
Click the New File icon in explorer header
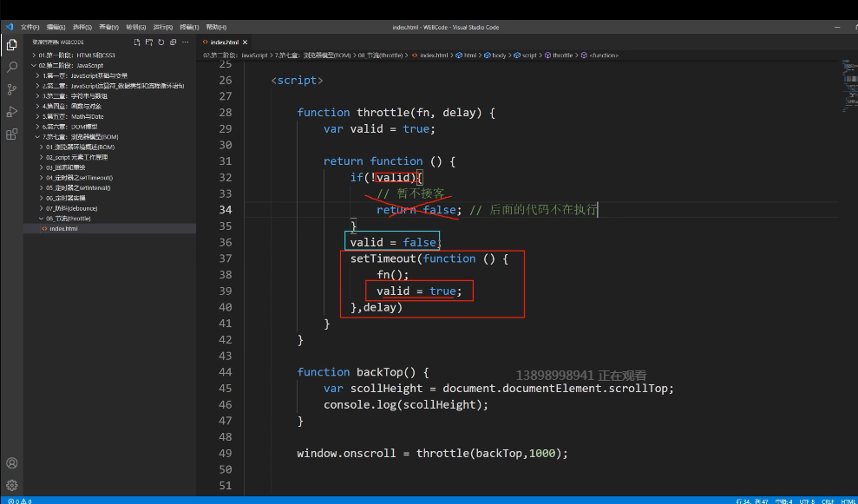click(137, 43)
